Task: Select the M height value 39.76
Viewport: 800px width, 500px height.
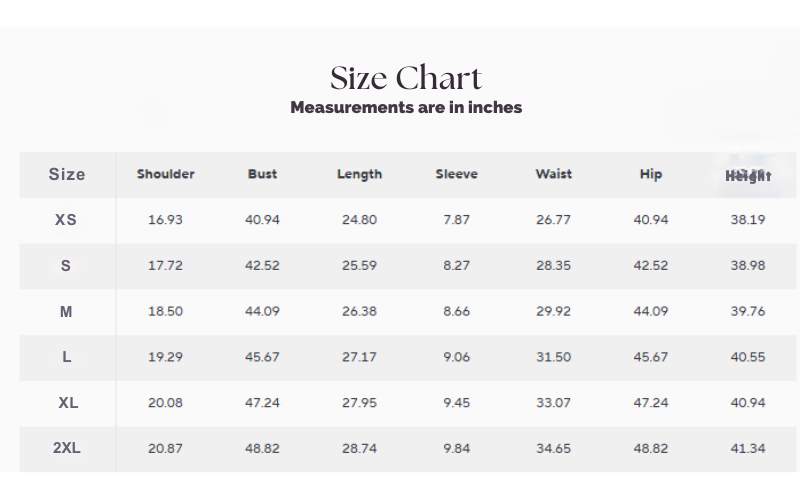Action: 747,312
